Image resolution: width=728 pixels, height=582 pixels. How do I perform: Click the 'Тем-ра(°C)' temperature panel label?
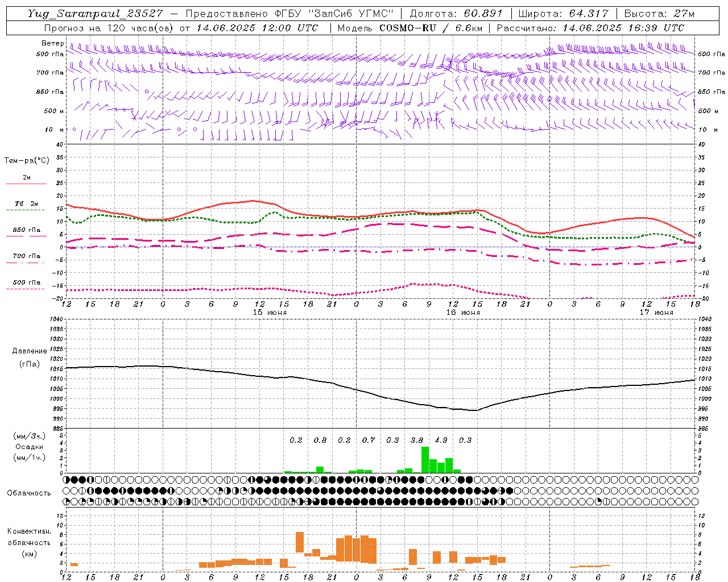27,161
